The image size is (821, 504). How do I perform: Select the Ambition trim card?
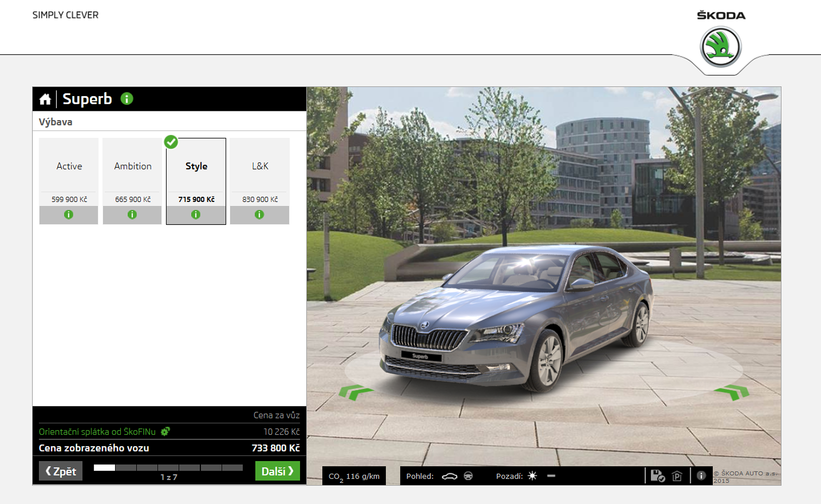(x=132, y=181)
